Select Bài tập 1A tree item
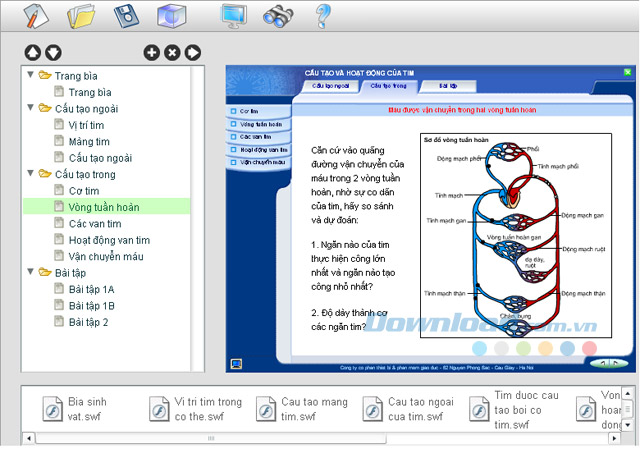640x449 pixels. [92, 289]
